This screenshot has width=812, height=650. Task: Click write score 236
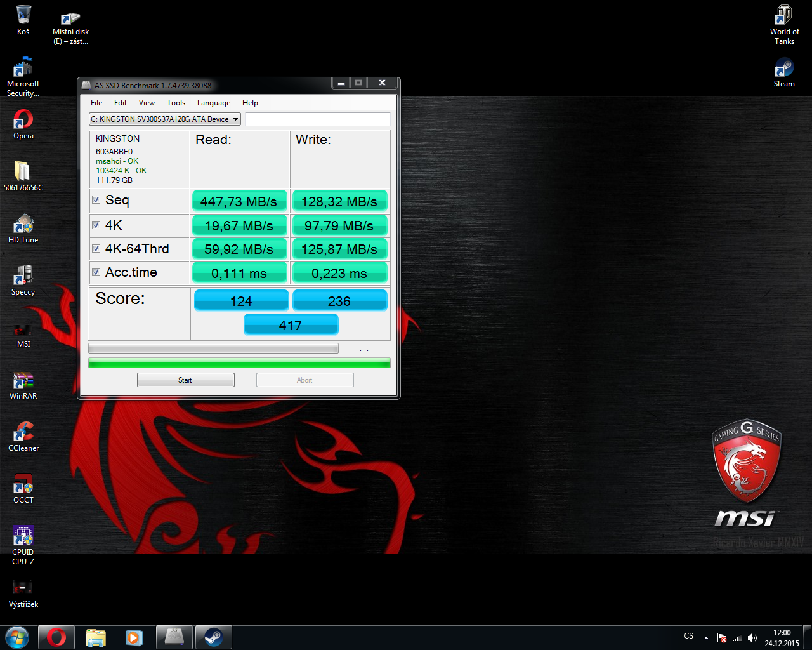339,300
